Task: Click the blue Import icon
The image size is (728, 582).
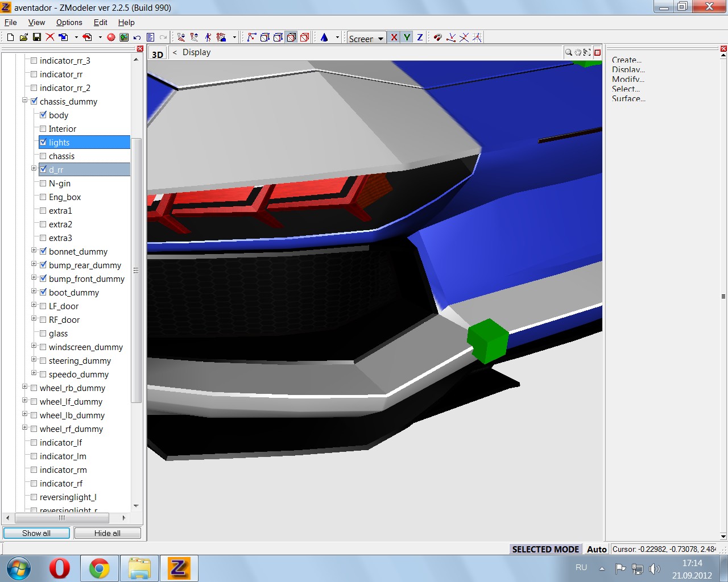Action: (64, 38)
